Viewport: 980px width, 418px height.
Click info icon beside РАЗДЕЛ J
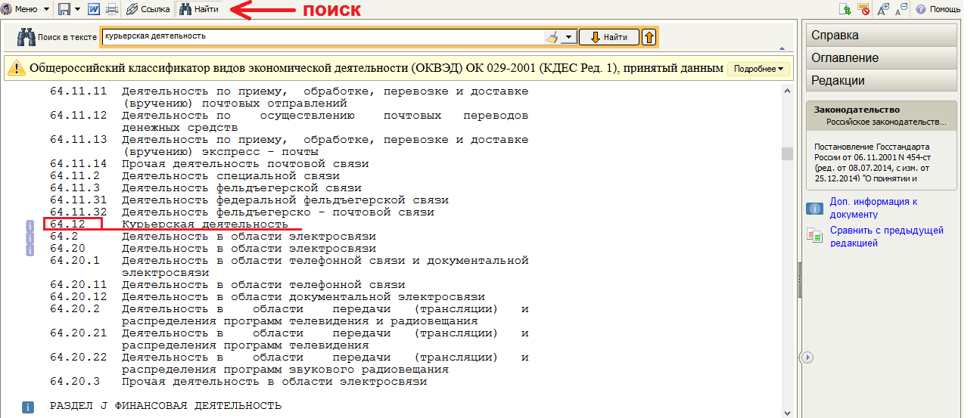(28, 407)
